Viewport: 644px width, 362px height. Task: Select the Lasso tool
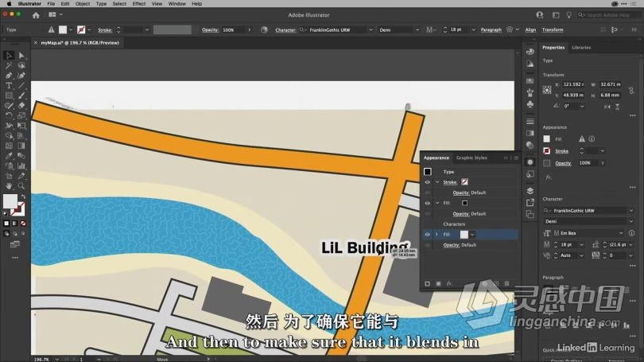pyautogui.click(x=21, y=65)
